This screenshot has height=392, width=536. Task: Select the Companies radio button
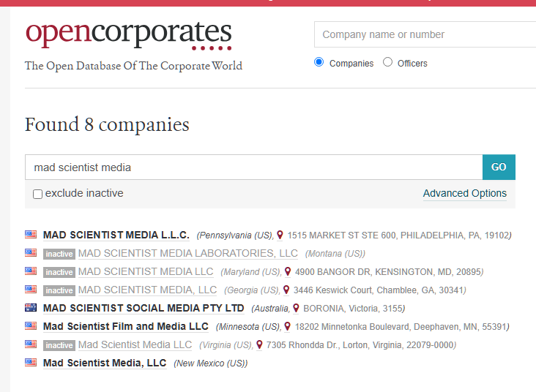319,62
